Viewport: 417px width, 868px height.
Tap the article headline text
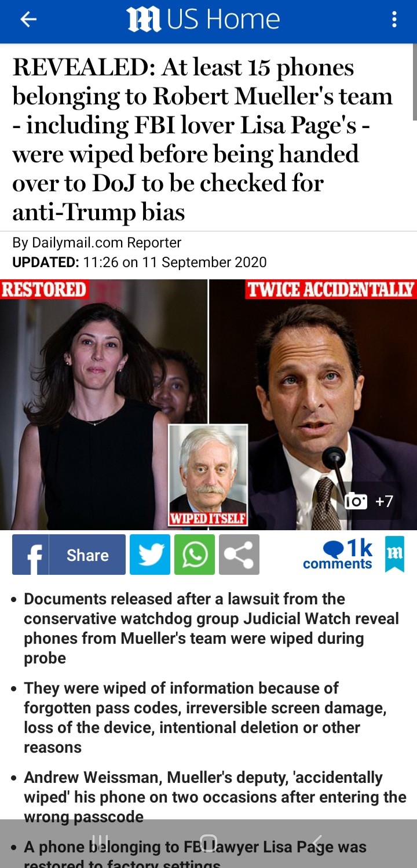coord(203,140)
